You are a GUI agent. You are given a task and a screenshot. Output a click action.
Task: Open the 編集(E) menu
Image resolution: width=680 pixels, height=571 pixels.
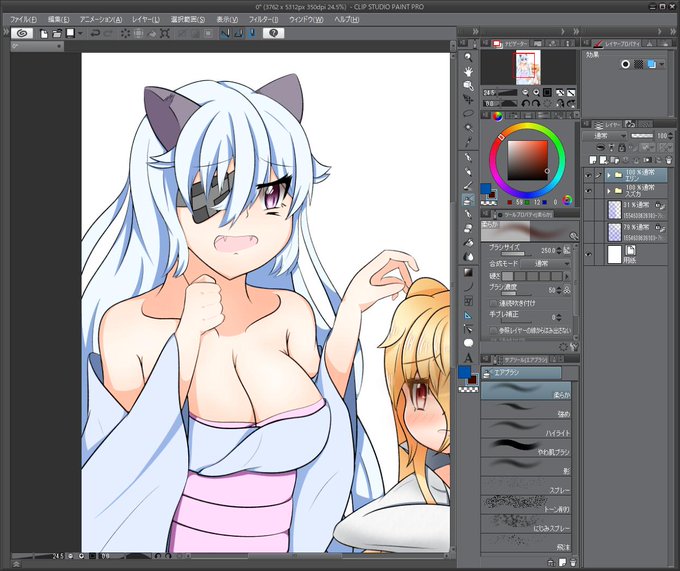click(59, 20)
